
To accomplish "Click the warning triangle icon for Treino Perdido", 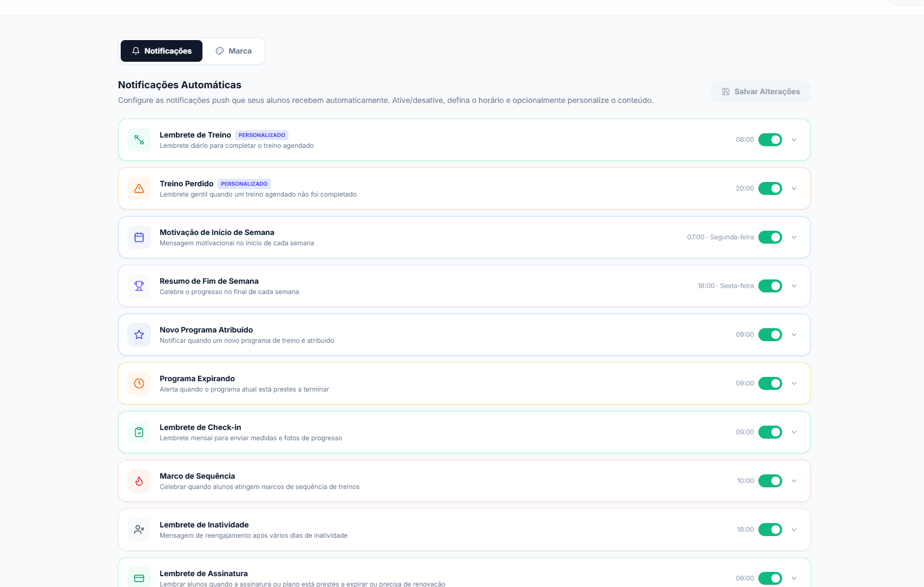I will tap(139, 188).
